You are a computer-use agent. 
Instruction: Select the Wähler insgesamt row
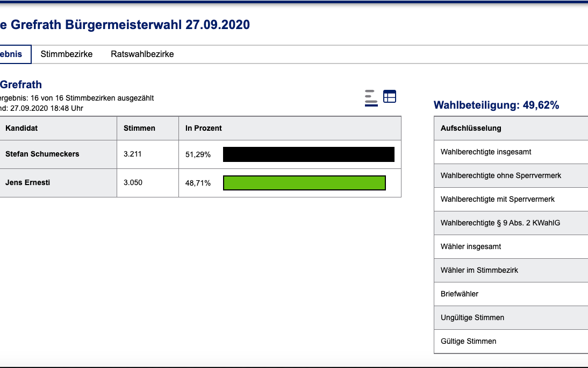coord(471,247)
